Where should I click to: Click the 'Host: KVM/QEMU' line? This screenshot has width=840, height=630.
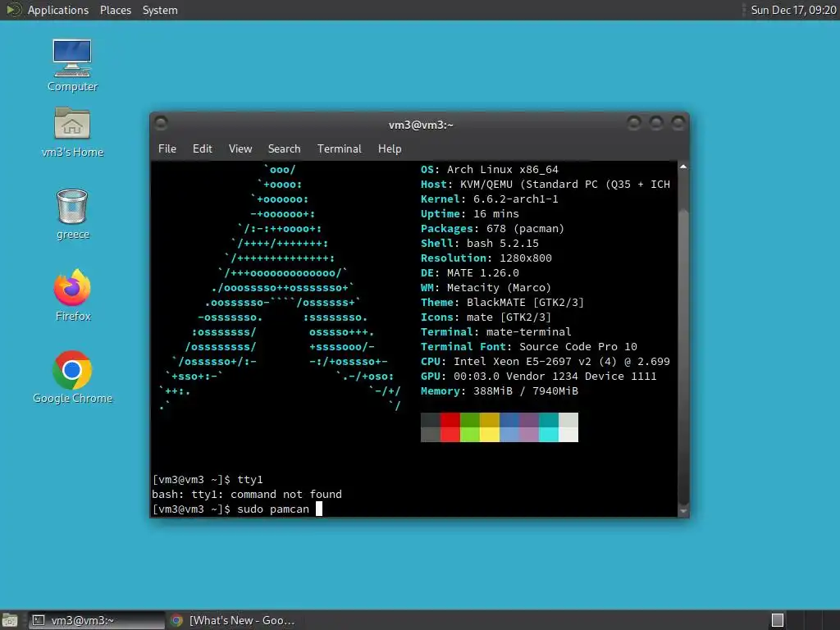click(x=546, y=185)
